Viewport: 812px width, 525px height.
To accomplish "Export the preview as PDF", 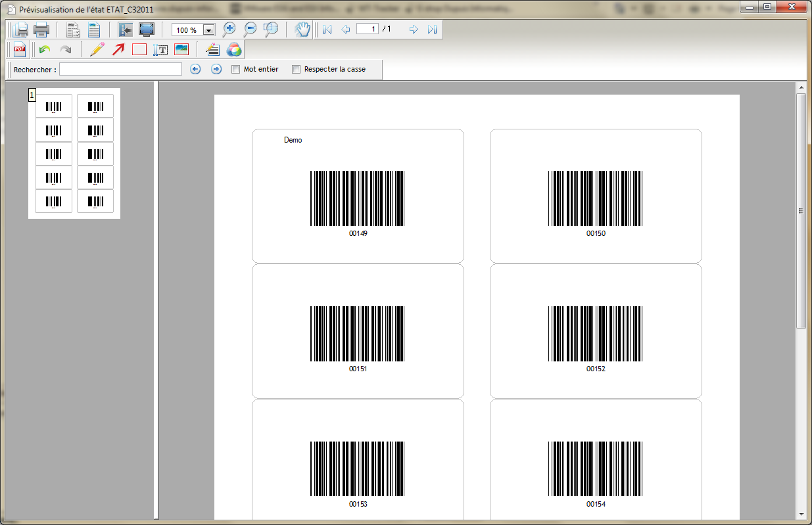I will [x=20, y=49].
